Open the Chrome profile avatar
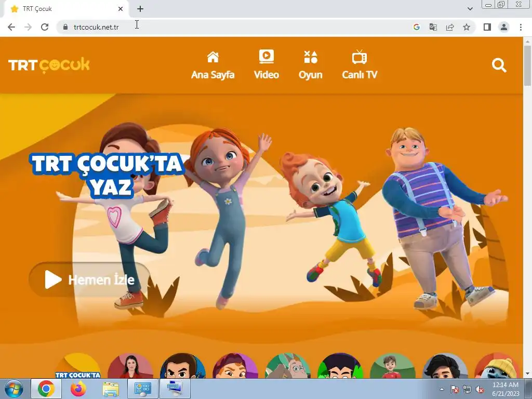This screenshot has width=532, height=399. coord(504,27)
